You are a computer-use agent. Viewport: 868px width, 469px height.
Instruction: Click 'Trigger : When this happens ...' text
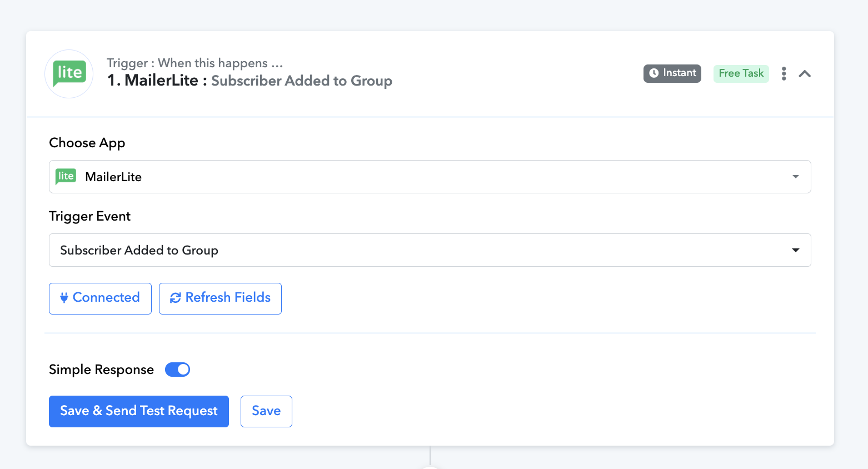coord(195,63)
